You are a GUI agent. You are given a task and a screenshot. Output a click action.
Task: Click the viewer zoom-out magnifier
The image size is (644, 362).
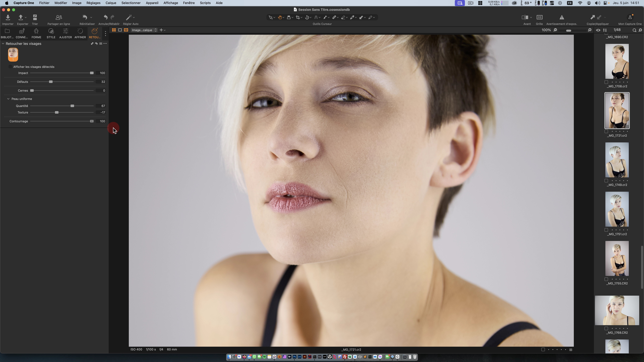(555, 30)
